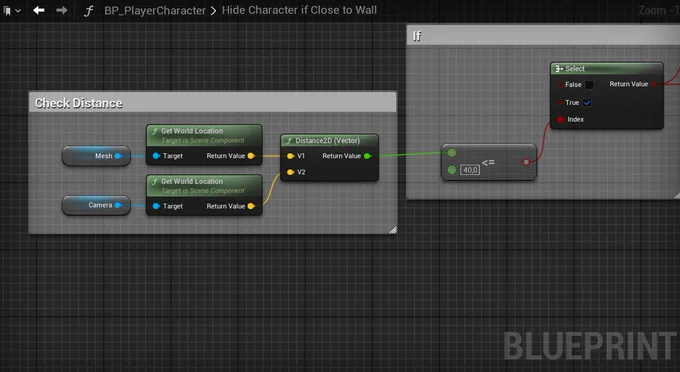Click the 'Hide Character if Close to Wall' breadcrumb
This screenshot has height=372, width=680.
point(299,10)
